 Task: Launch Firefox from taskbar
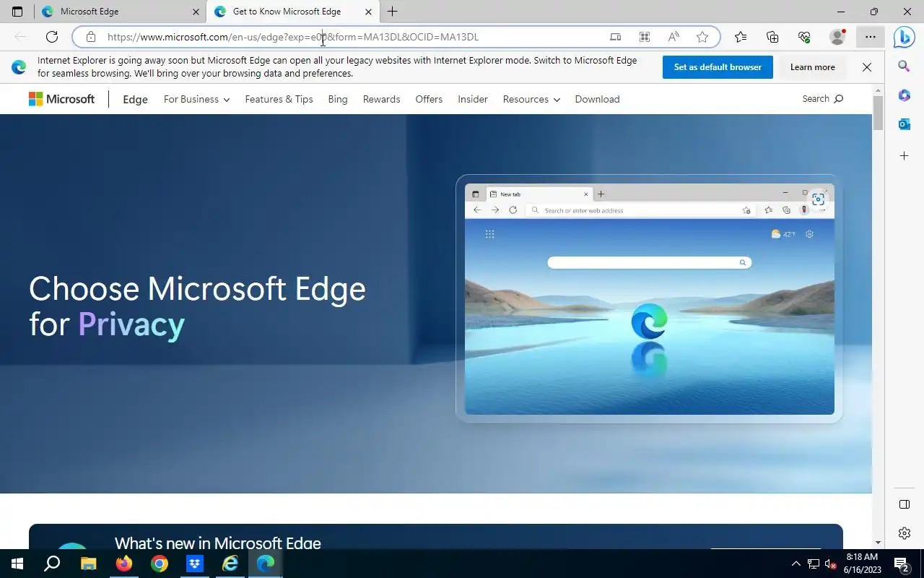point(124,564)
